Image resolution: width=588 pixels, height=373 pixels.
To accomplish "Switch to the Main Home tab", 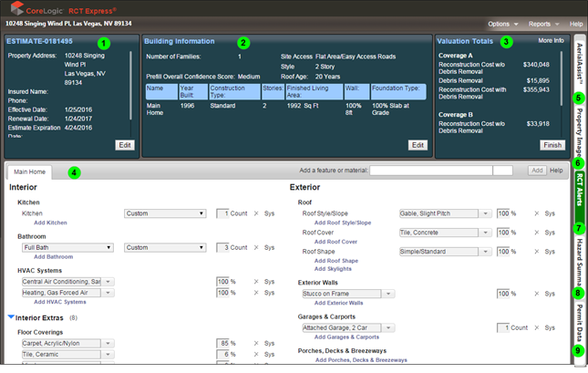I will 29,171.
